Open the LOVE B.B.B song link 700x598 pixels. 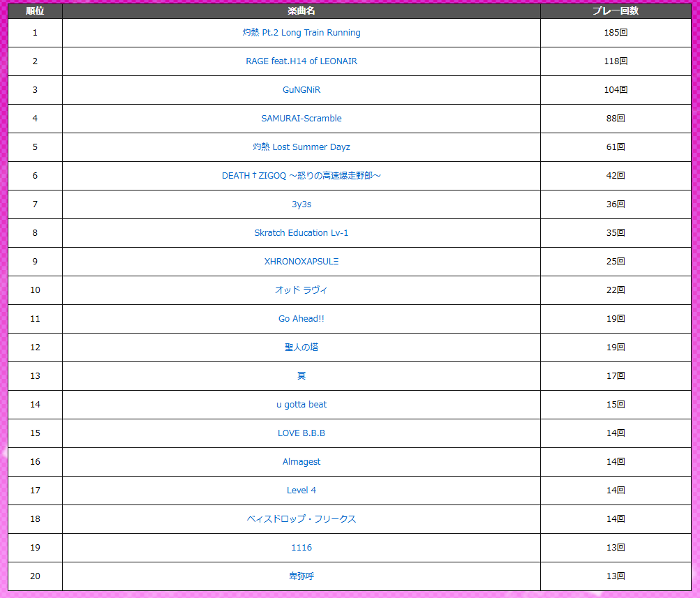point(301,433)
